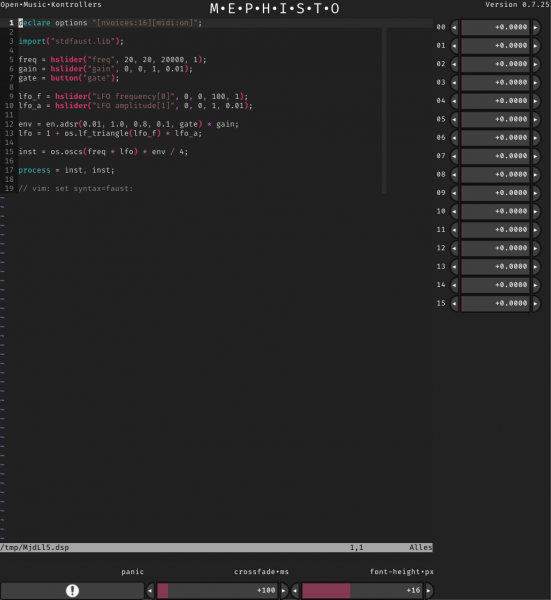The width and height of the screenshot is (551, 600).
Task: Click the Version 0.7.25 label
Action: (x=517, y=5)
